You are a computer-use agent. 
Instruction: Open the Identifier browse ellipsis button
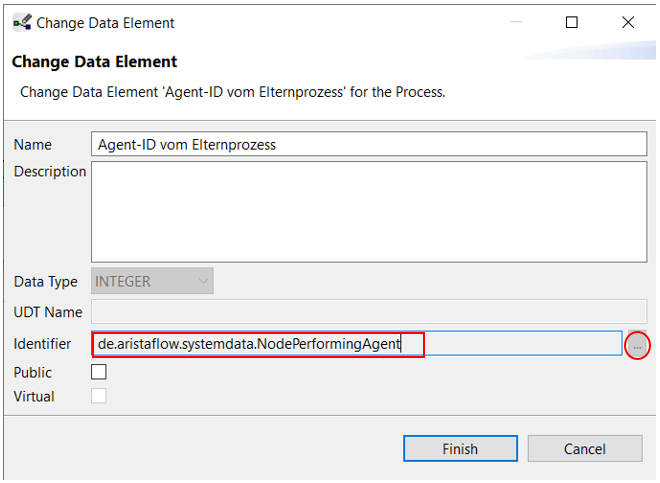point(637,345)
